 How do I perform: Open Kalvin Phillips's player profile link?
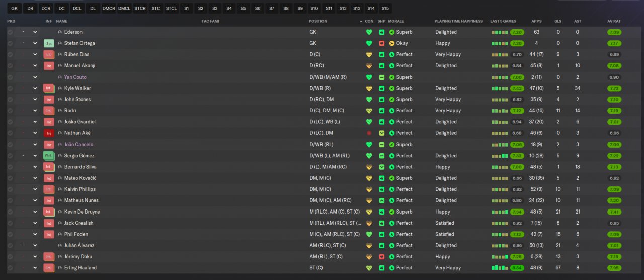coord(80,189)
